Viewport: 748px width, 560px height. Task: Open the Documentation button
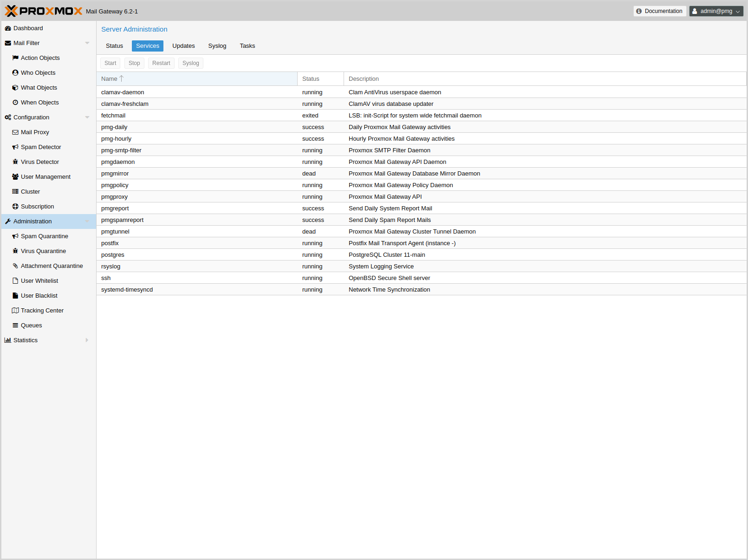659,11
